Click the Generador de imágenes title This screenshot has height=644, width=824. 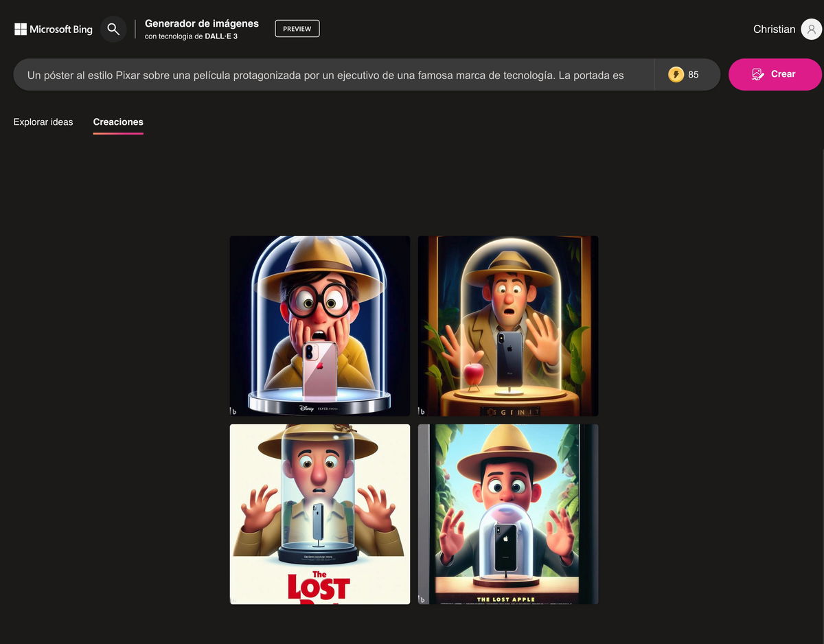(201, 23)
